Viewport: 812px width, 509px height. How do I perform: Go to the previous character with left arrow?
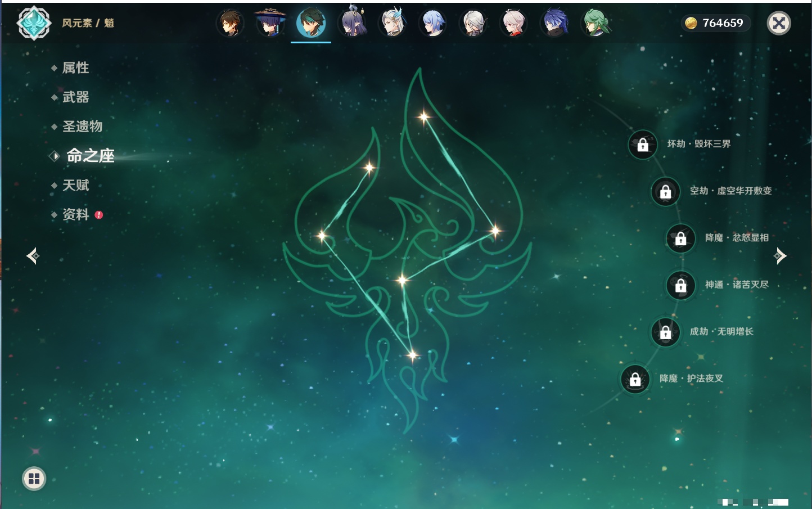33,256
